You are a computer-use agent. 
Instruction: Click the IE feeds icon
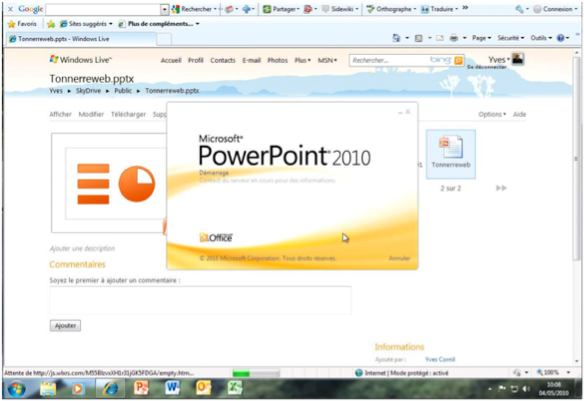pyautogui.click(x=419, y=38)
